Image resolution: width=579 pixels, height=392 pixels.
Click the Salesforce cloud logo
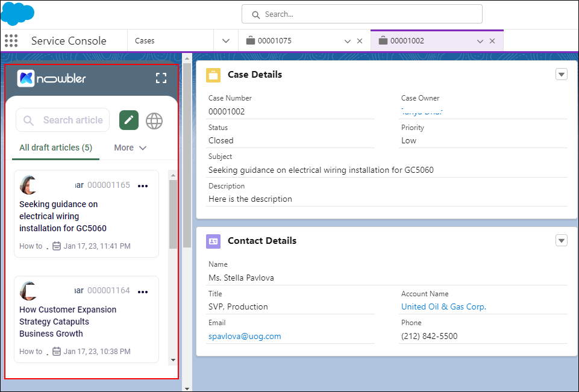point(18,13)
